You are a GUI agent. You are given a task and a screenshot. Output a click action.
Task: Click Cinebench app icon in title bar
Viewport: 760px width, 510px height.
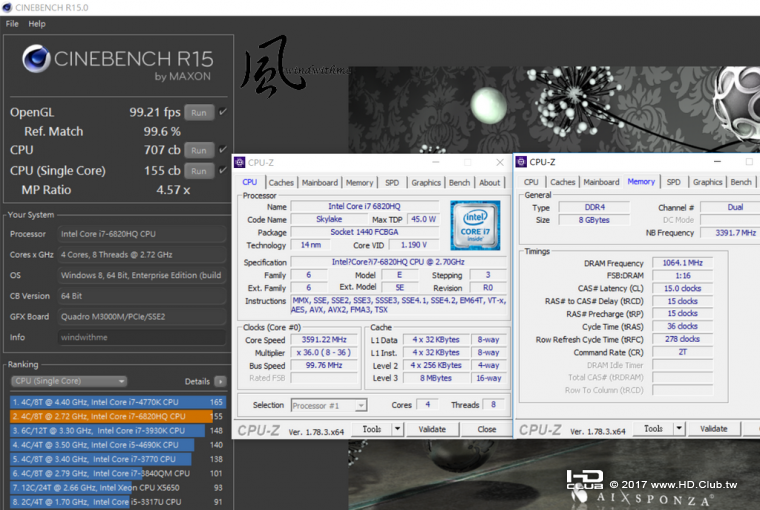pyautogui.click(x=8, y=7)
